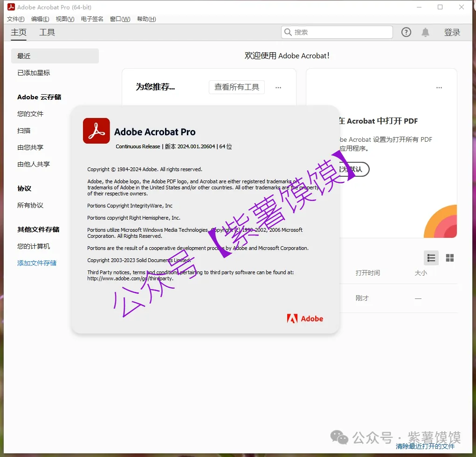The image size is (476, 457).
Task: Open more options in open PDF card
Action: 439,87
